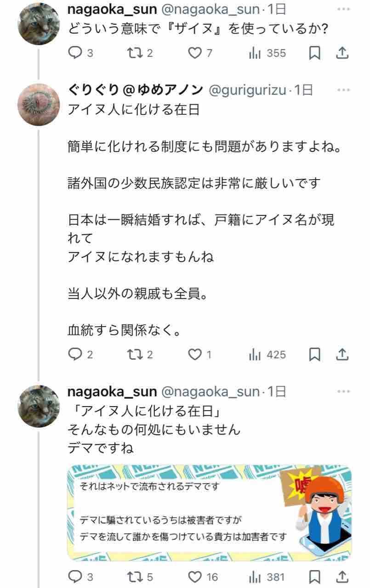Screen dimensions: 370x588
Task: Open more options on gurigurizu's tweet
Action: (x=343, y=90)
